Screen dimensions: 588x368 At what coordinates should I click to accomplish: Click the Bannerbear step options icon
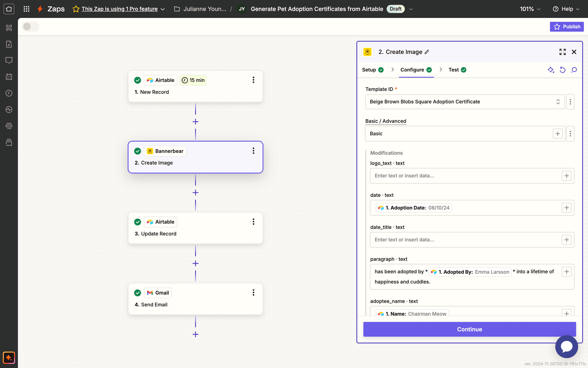coord(253,151)
